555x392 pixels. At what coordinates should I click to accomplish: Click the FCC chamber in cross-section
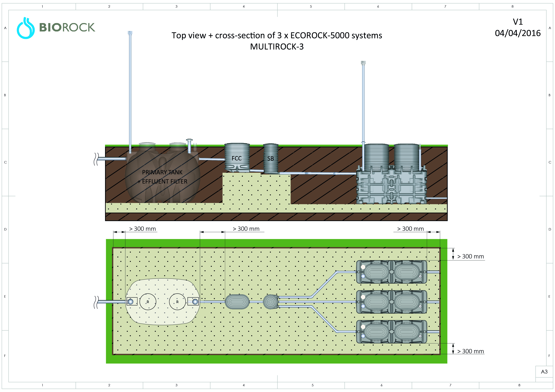coord(237,158)
